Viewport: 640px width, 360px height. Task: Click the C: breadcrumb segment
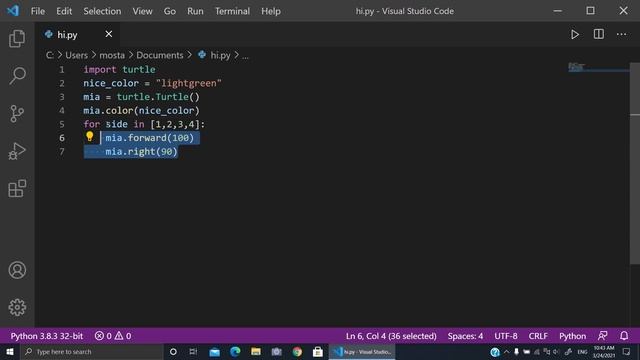[x=49, y=55]
